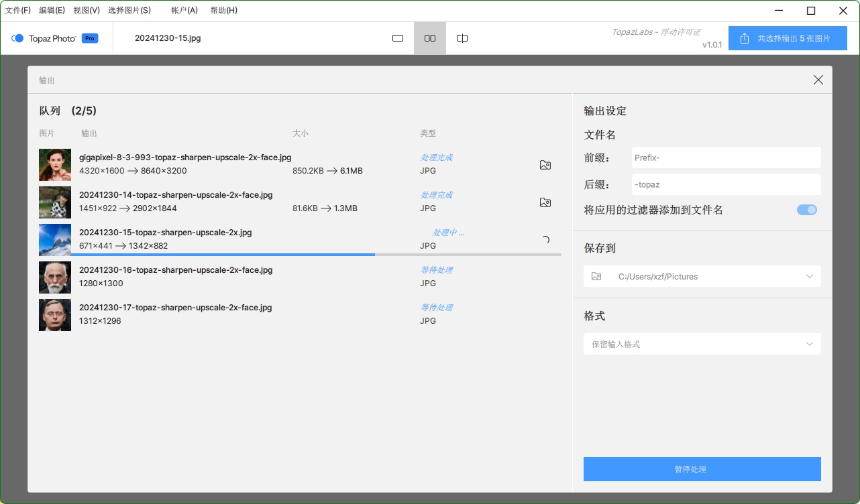This screenshot has width=860, height=504.
Task: Click the spinner on the processing row
Action: pyautogui.click(x=545, y=240)
